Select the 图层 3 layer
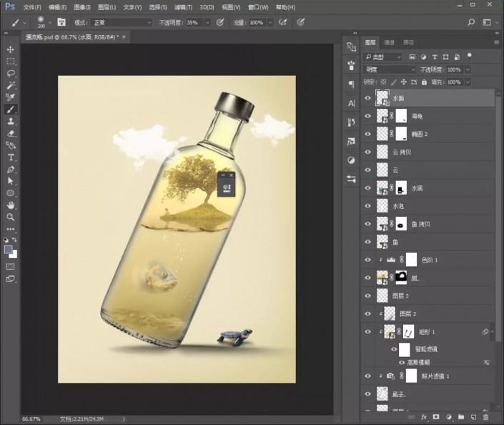Viewport: 504px width, 425px height. click(x=428, y=295)
